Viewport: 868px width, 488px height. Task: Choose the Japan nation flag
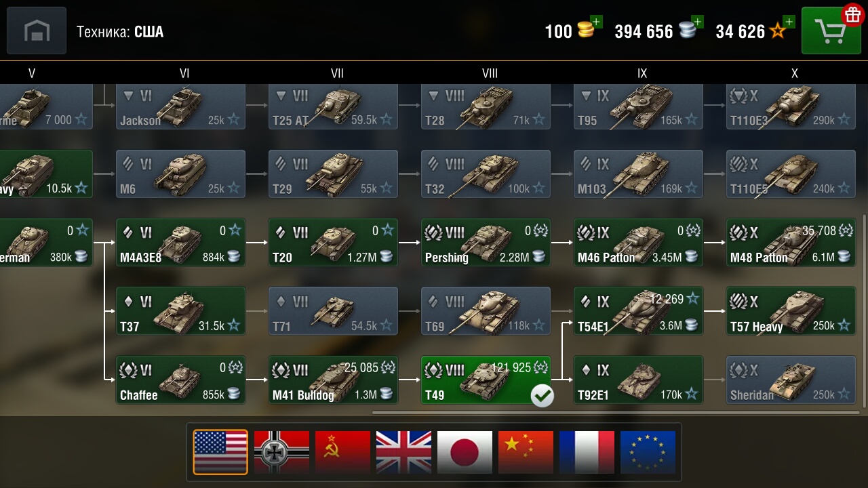click(465, 452)
